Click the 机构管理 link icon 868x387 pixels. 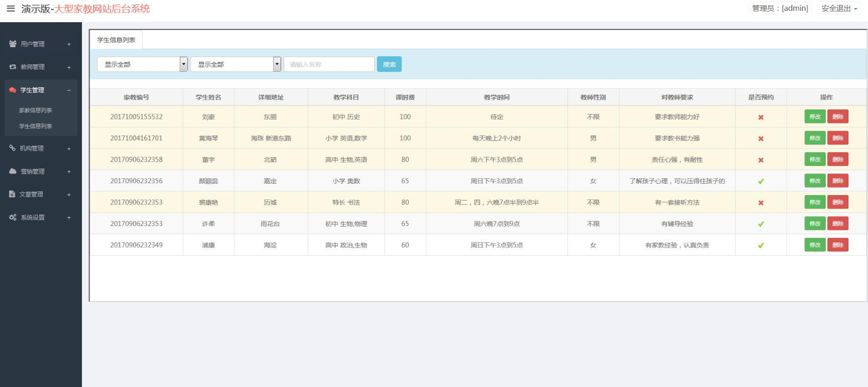(12, 148)
